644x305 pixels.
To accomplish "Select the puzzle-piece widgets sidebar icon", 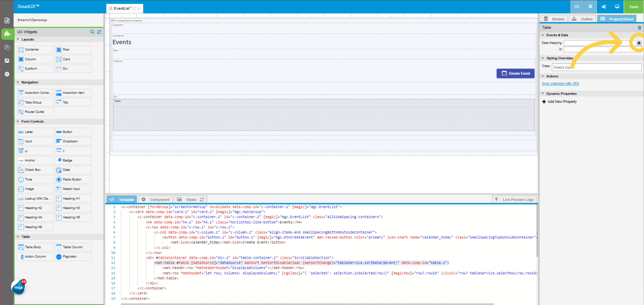I will tap(7, 34).
